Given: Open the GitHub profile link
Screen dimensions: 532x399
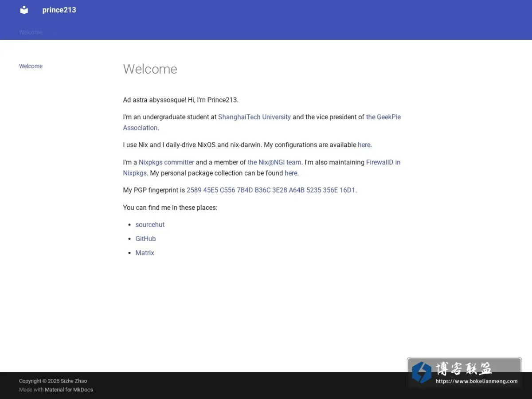Looking at the screenshot, I should 145,239.
